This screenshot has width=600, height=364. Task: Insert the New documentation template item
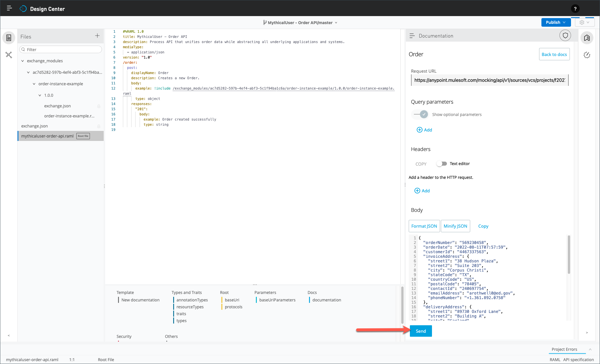(x=140, y=300)
